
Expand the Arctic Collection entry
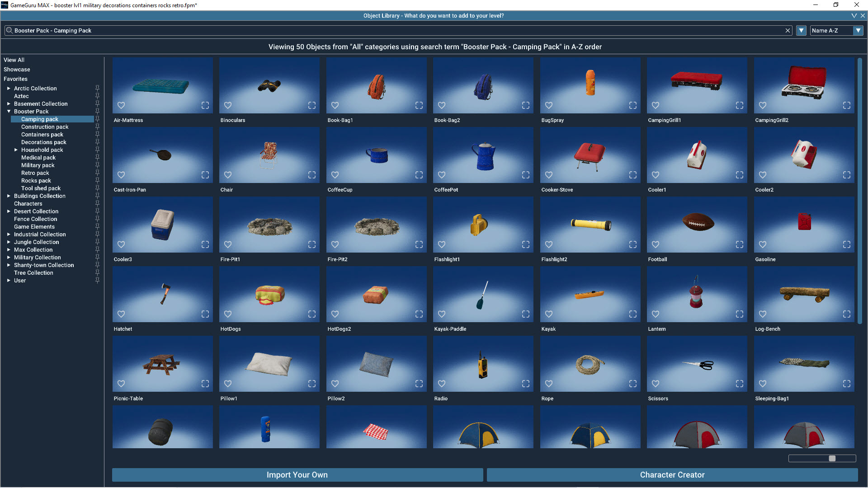pyautogui.click(x=9, y=88)
